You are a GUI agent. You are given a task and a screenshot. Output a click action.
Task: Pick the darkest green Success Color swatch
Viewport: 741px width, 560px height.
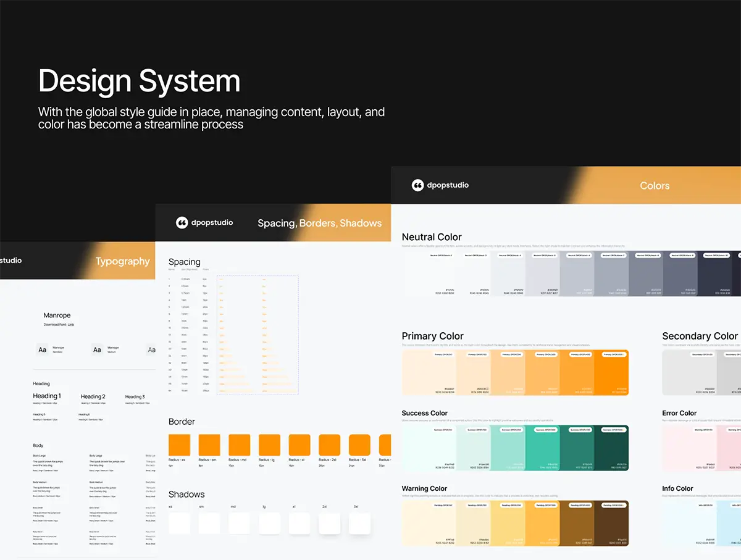pos(611,448)
